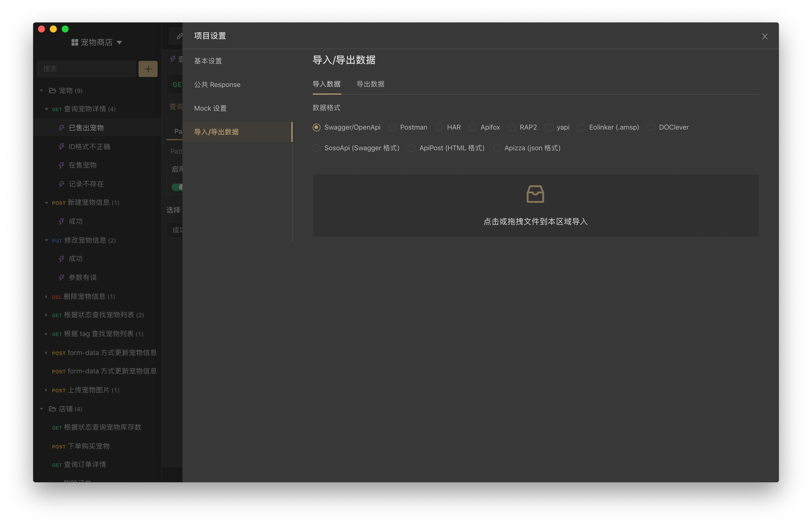This screenshot has width=812, height=526.
Task: Click the 搜索 search input field
Action: coord(86,69)
